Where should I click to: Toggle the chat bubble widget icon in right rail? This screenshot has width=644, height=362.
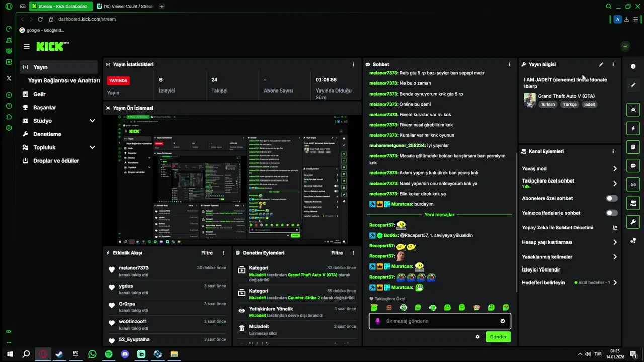633,165
